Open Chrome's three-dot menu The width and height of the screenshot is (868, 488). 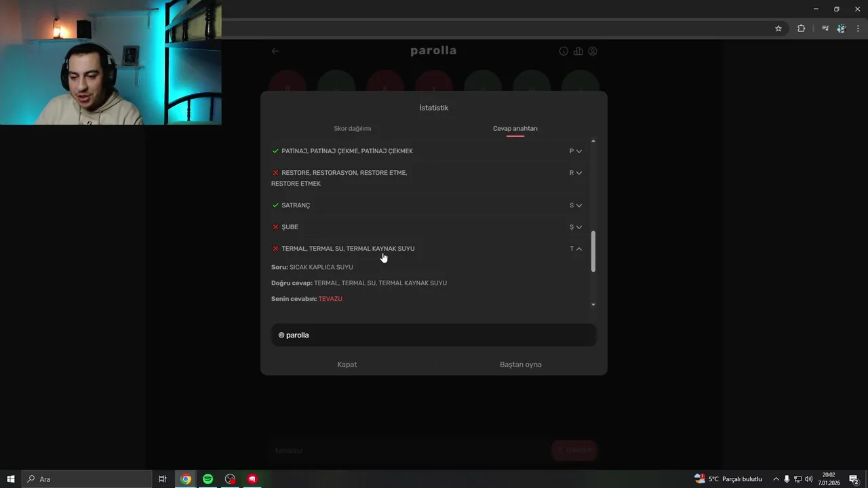coord(858,28)
